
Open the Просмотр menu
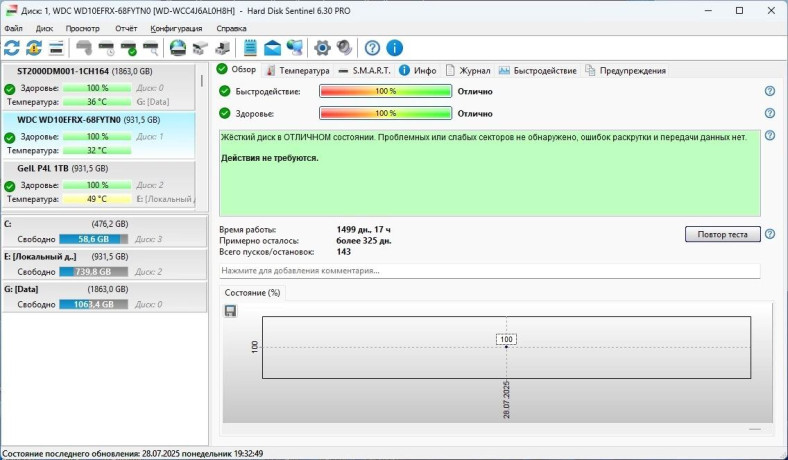pyautogui.click(x=82, y=28)
